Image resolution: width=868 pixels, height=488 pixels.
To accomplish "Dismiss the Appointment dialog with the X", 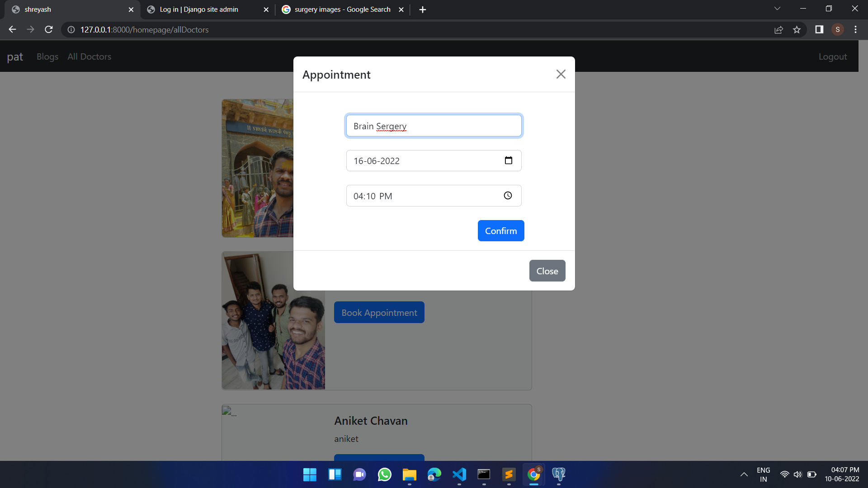I will point(561,74).
